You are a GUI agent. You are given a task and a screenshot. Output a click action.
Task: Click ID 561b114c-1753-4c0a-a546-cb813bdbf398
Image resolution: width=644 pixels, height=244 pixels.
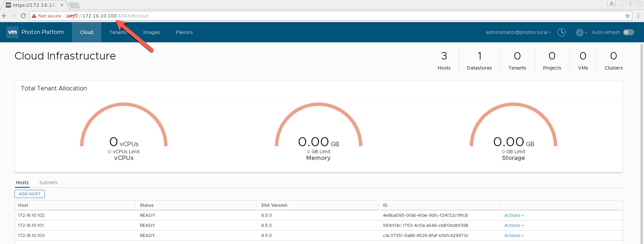pos(425,226)
